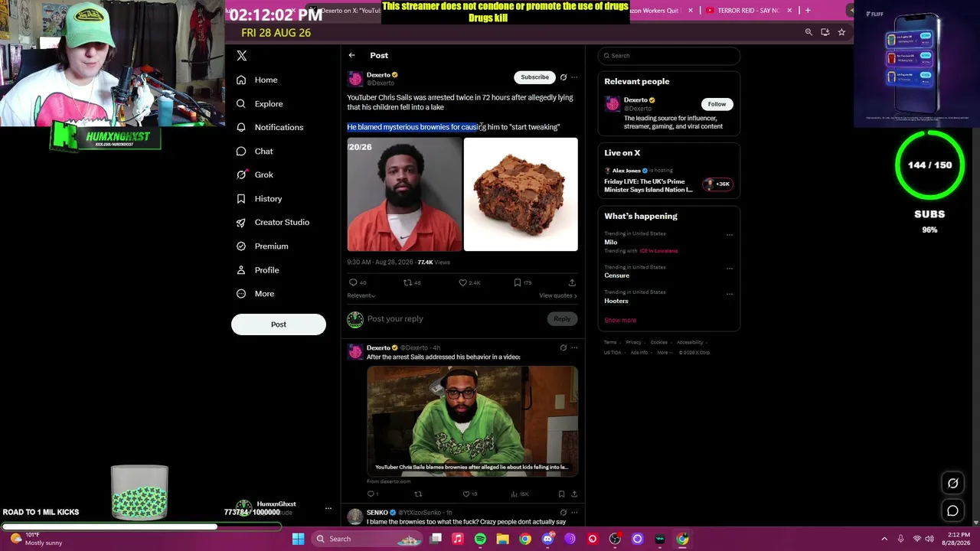The height and width of the screenshot is (551, 980).
Task: Open Chat in X sidebar
Action: pos(254,151)
